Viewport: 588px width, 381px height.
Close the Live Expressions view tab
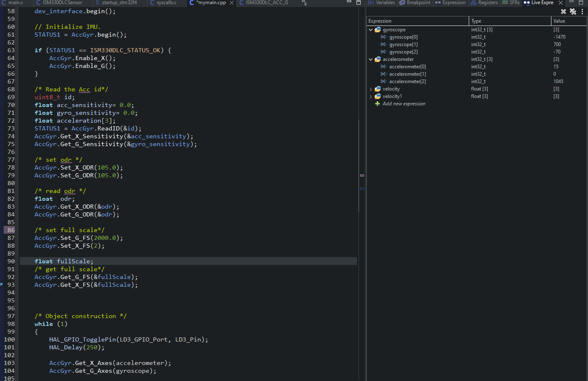560,3
